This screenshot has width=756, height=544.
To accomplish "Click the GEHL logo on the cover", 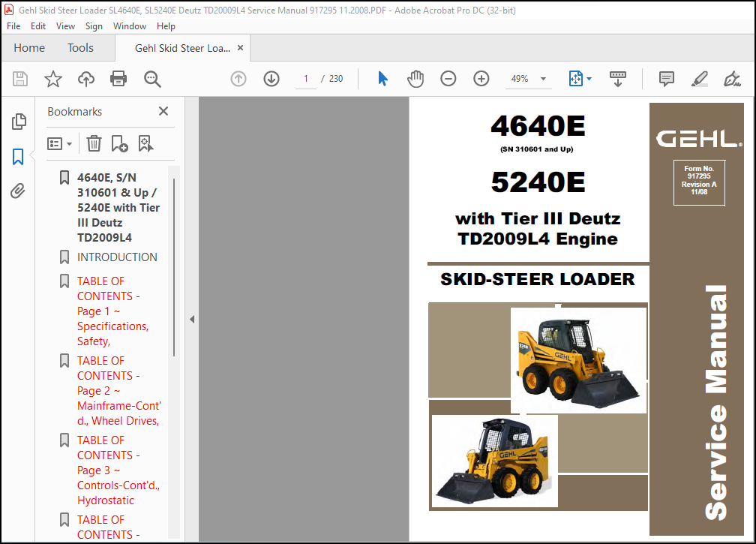I will (x=699, y=139).
